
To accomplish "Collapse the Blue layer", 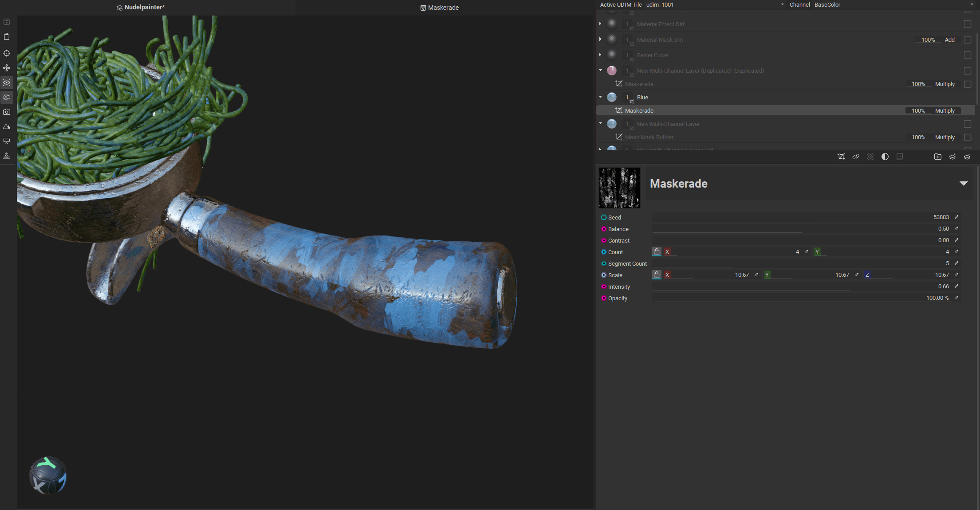I will coord(601,97).
